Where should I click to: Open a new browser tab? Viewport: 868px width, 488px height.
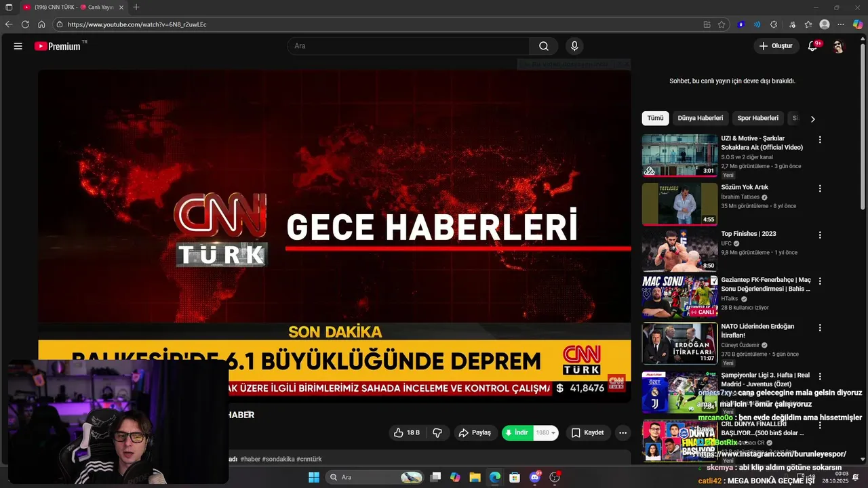coord(136,7)
